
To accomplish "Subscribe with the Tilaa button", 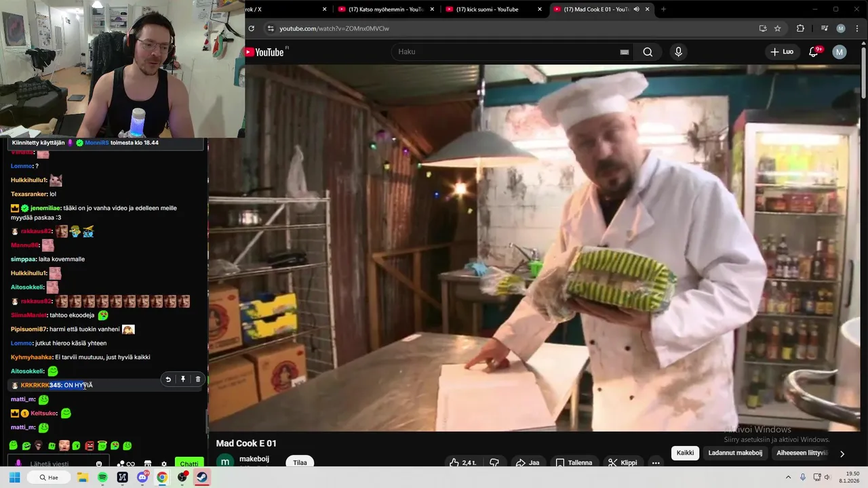I will coord(300,463).
